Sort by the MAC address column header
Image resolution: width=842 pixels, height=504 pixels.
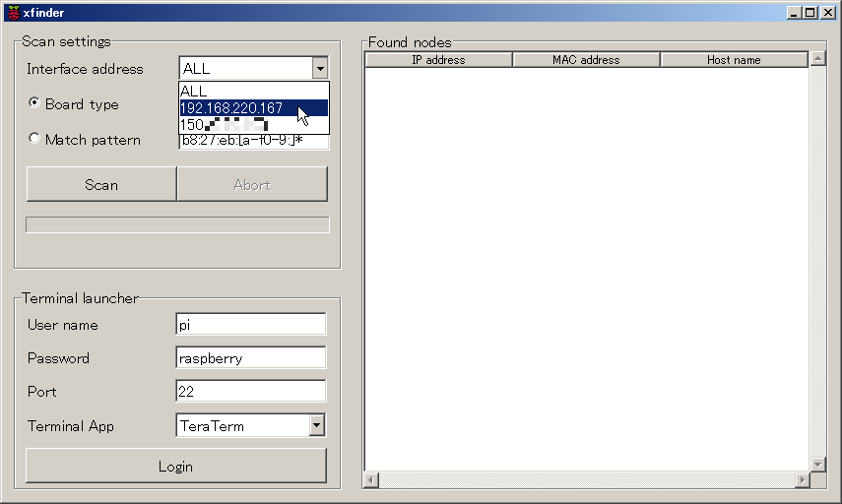(x=586, y=60)
